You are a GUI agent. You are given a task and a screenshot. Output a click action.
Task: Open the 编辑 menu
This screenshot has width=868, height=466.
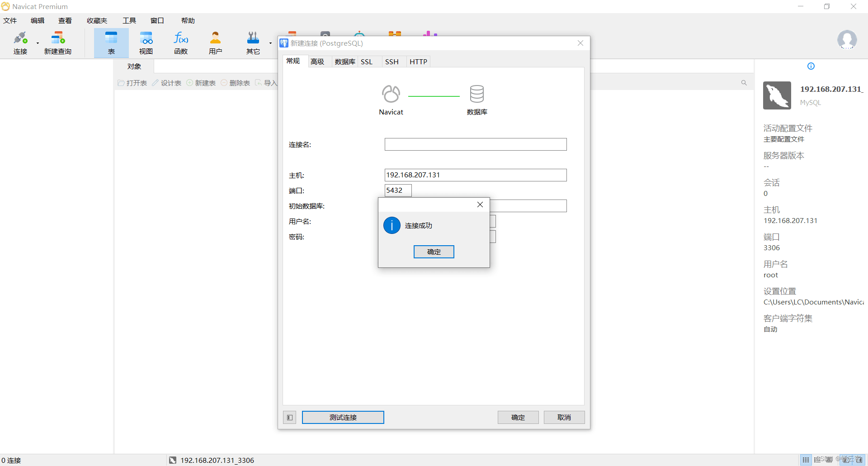coord(38,21)
